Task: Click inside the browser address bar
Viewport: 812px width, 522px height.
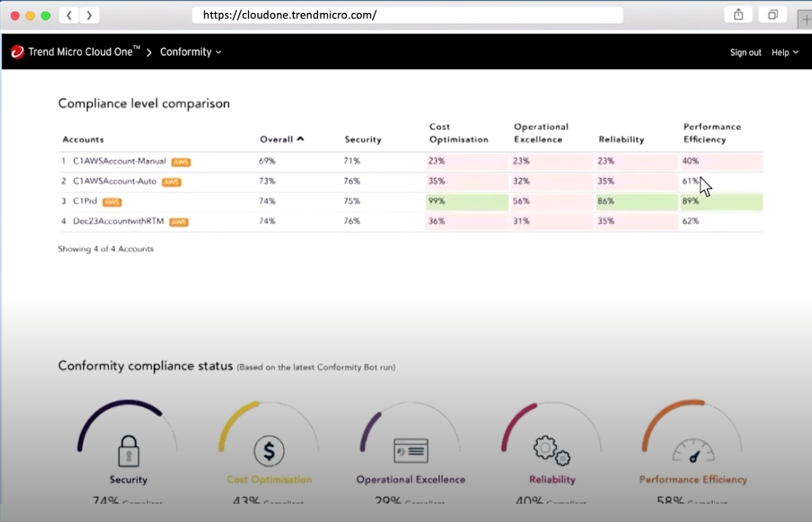Action: pyautogui.click(x=407, y=15)
